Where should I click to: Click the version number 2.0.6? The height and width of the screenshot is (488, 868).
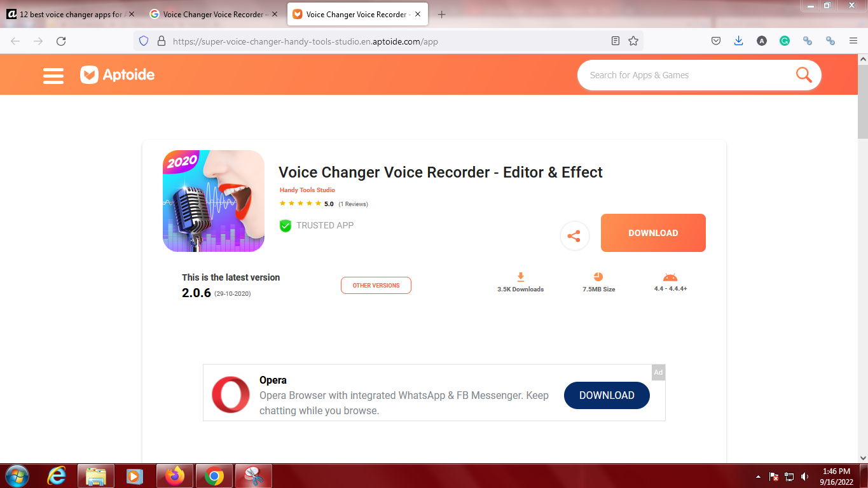click(196, 293)
